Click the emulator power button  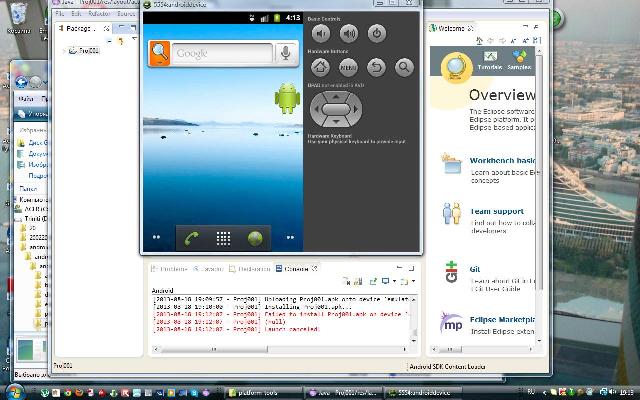[x=377, y=33]
